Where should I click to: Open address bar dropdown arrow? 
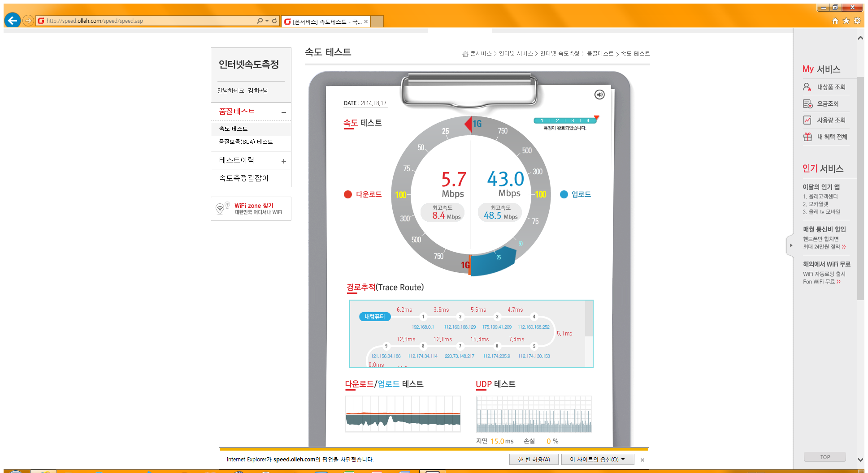point(267,21)
